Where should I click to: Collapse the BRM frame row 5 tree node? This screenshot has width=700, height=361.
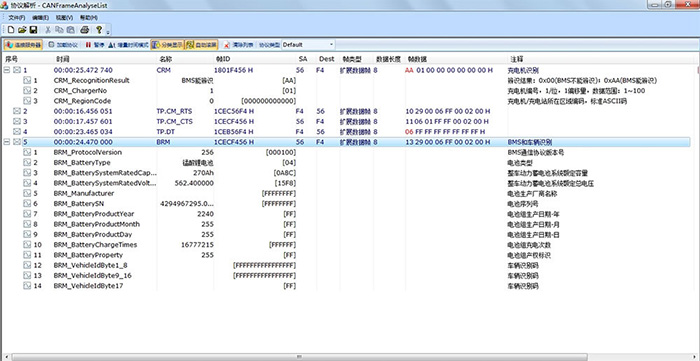[7, 142]
